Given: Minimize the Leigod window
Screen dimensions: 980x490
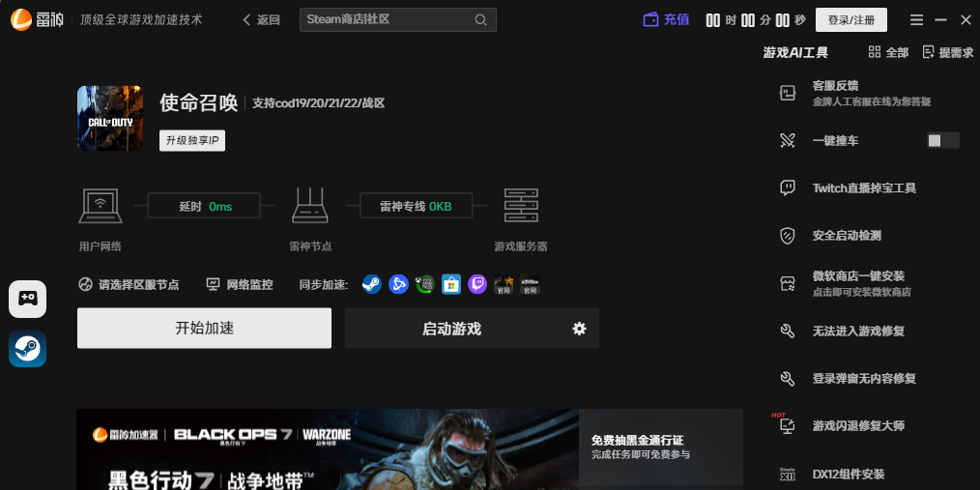Looking at the screenshot, I should [x=940, y=20].
